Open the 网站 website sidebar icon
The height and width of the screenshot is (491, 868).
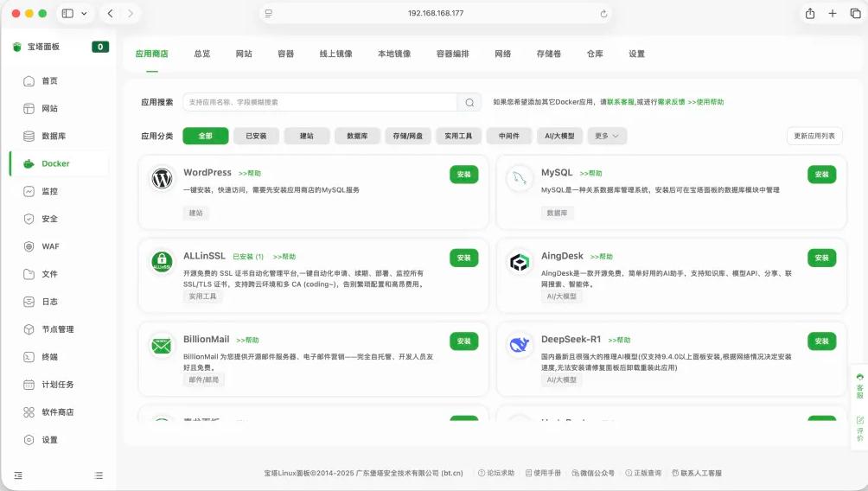29,109
